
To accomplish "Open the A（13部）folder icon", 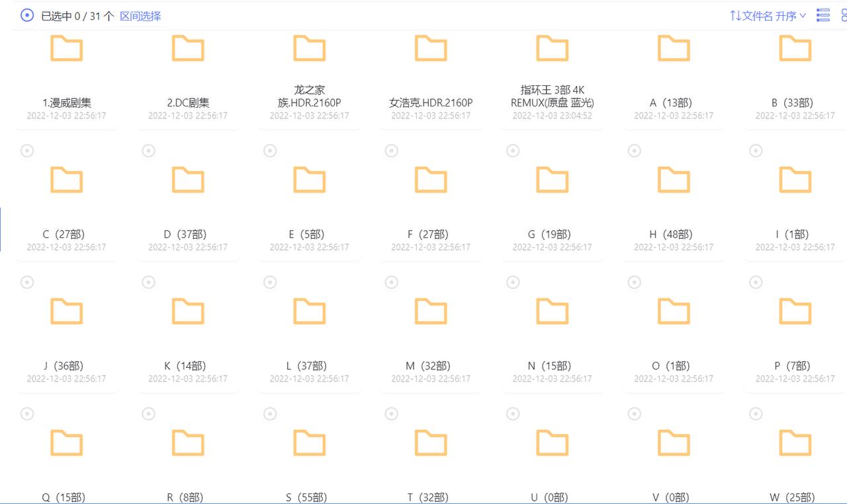I will (674, 48).
